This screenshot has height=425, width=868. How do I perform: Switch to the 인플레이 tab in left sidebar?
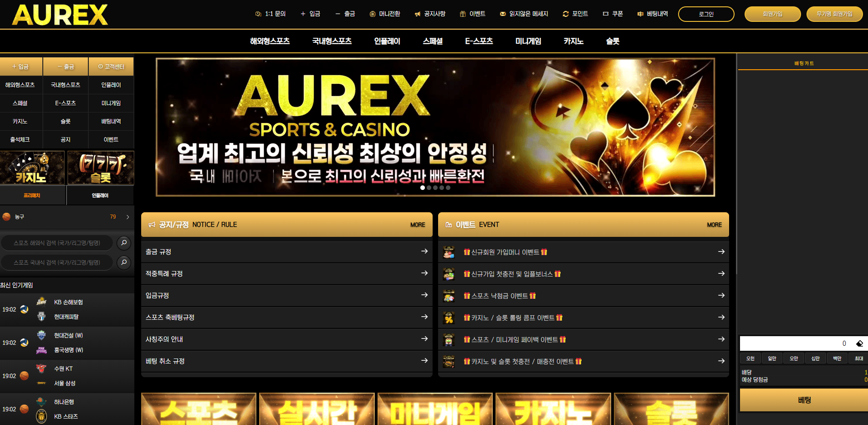[x=100, y=195]
